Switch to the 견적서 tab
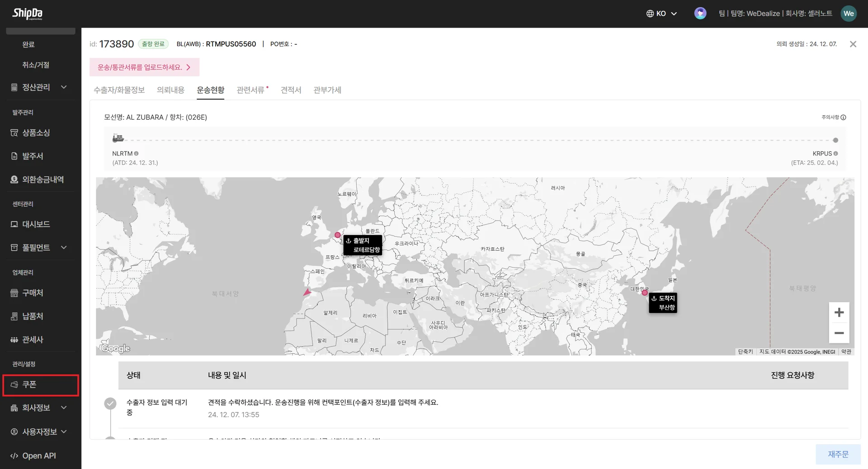Image resolution: width=868 pixels, height=469 pixels. [x=291, y=90]
